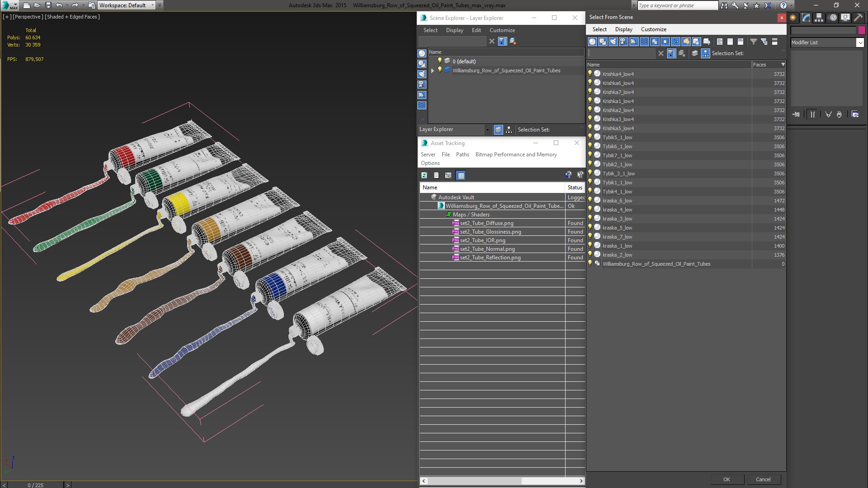
Task: Open the Modifier List dropdown
Action: (860, 42)
